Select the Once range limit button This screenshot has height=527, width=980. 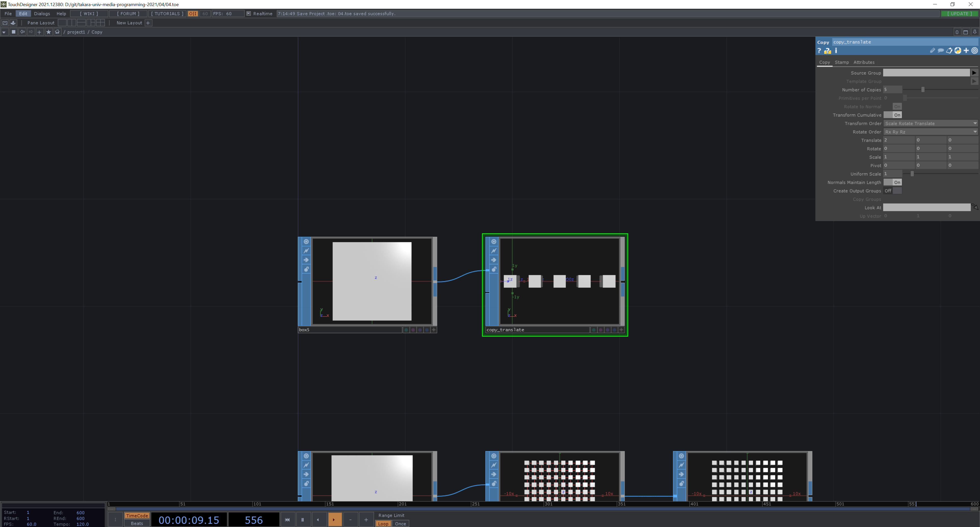pos(400,524)
